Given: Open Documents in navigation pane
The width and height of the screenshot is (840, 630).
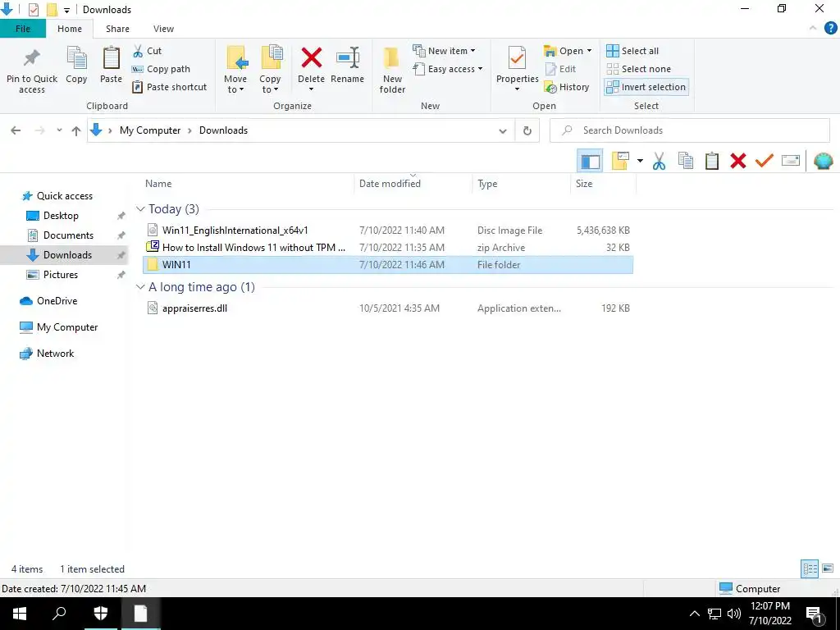Looking at the screenshot, I should pos(68,235).
